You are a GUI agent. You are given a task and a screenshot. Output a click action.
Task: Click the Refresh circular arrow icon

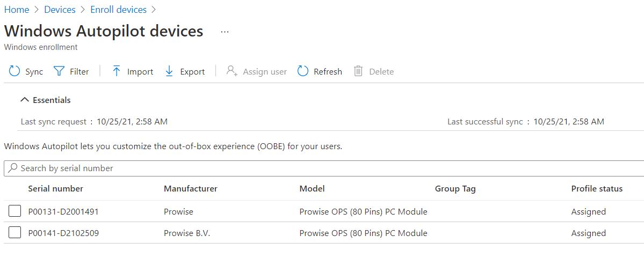point(303,71)
